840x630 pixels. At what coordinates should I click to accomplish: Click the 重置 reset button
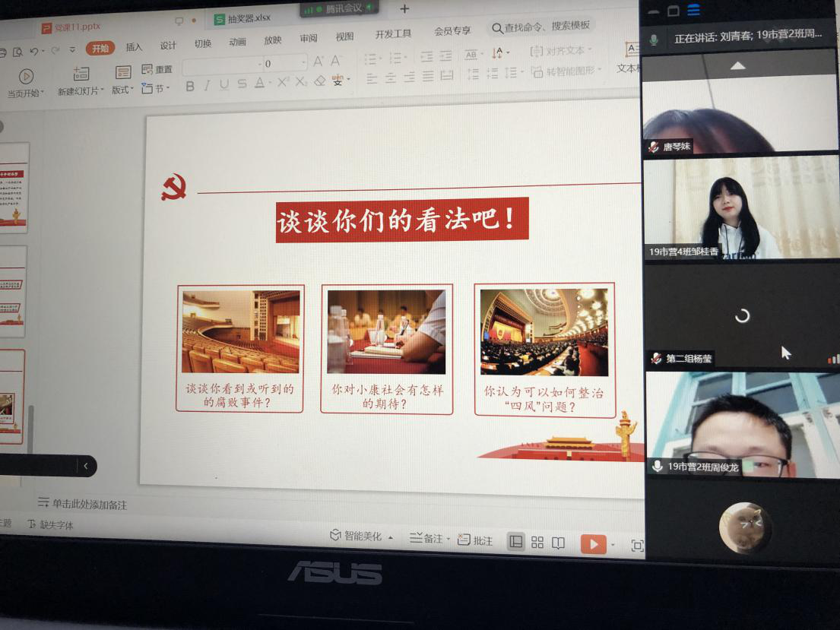tap(157, 69)
